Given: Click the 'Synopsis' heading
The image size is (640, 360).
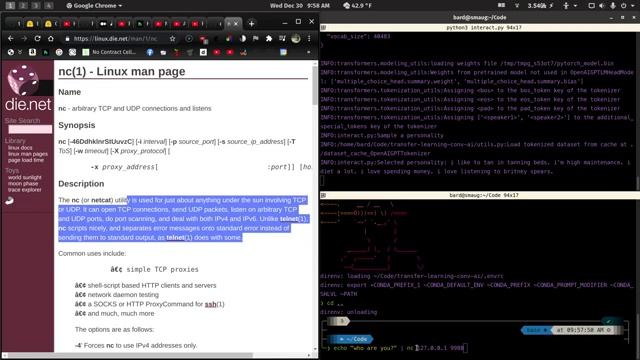Looking at the screenshot, I should (x=77, y=125).
